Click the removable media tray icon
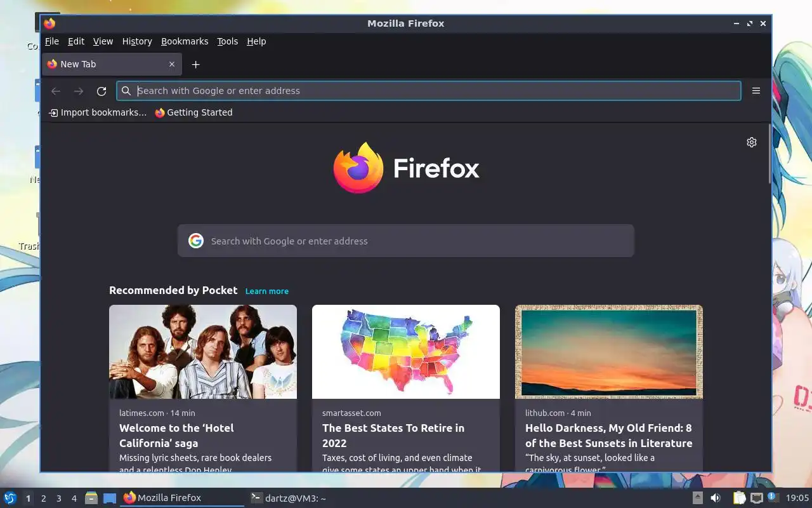Screen dimensions: 812x508 [x=698, y=498]
